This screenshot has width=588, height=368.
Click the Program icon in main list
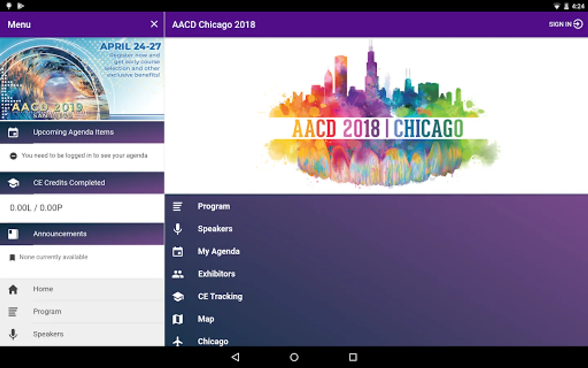pyautogui.click(x=177, y=206)
